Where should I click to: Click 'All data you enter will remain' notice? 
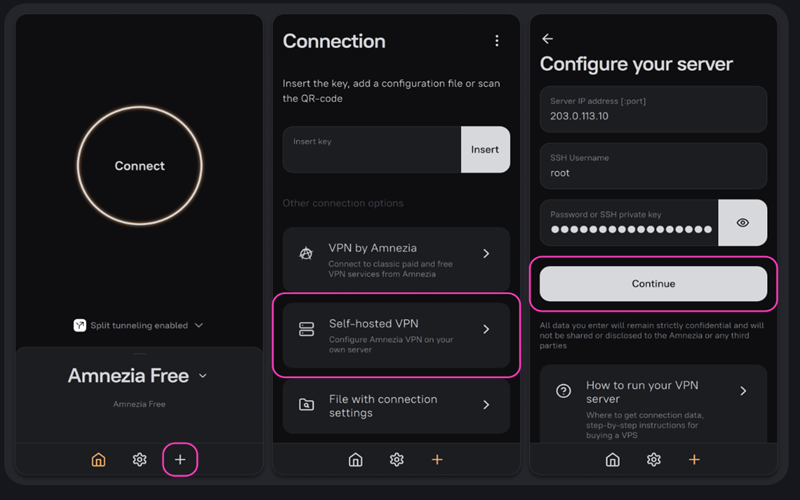[652, 335]
